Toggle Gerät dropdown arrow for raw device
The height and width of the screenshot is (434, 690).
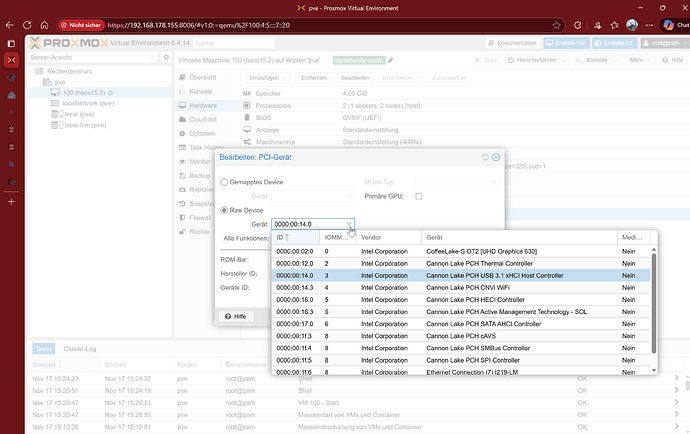[x=349, y=224]
